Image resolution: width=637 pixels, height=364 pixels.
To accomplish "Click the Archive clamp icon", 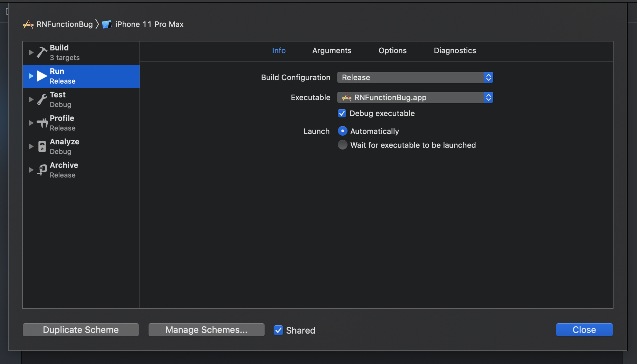I will pyautogui.click(x=41, y=170).
